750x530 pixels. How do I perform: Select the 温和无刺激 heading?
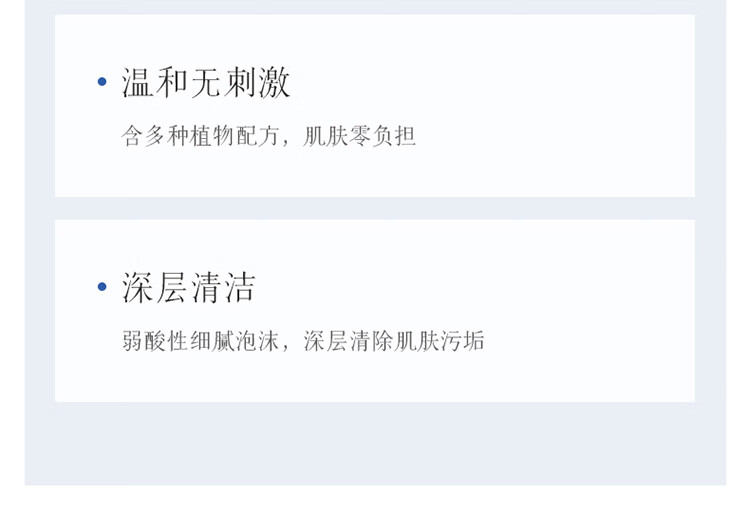pos(206,83)
